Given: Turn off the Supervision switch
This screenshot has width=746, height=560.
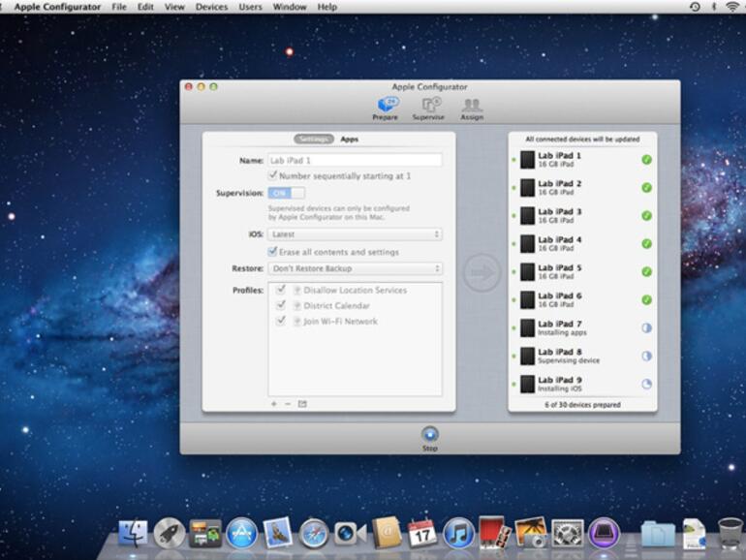Looking at the screenshot, I should pos(287,193).
